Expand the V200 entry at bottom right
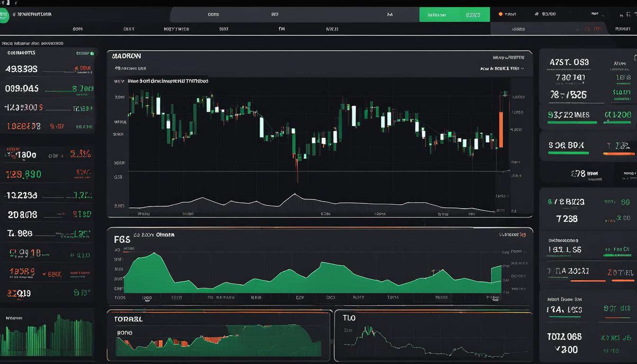Screen dimensions: 637x364 pyautogui.click(x=567, y=349)
